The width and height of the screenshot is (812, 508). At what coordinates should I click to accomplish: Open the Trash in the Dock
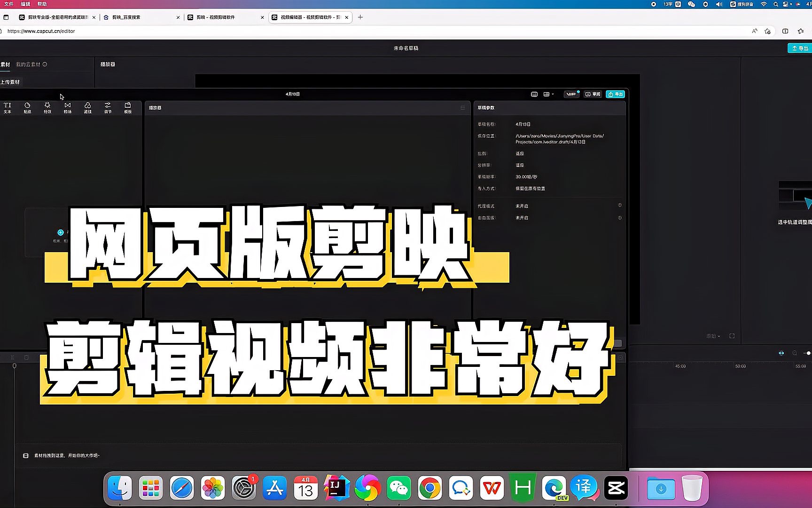pos(692,488)
